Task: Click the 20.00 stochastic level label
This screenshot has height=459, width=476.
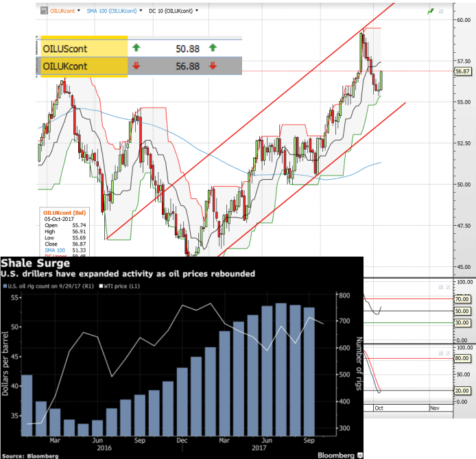Action: 462,390
